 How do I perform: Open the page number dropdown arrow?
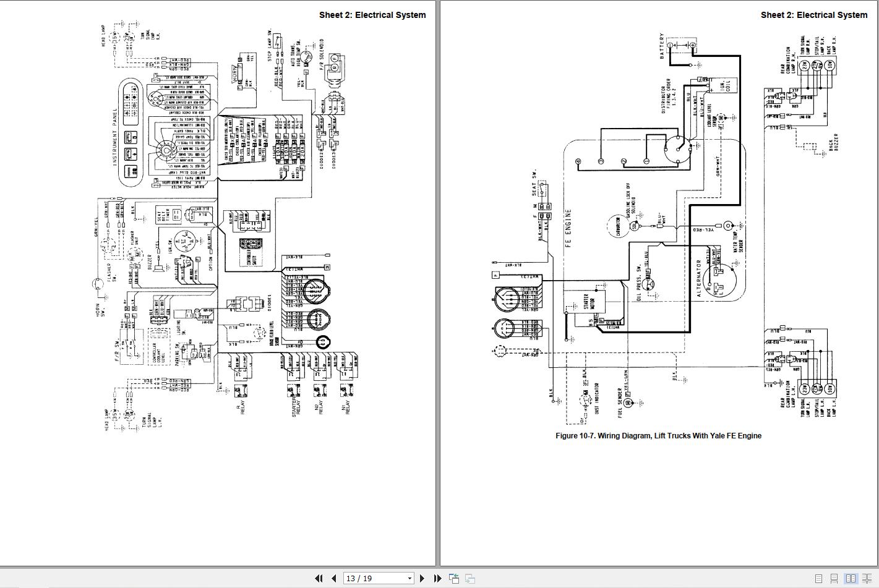(409, 579)
